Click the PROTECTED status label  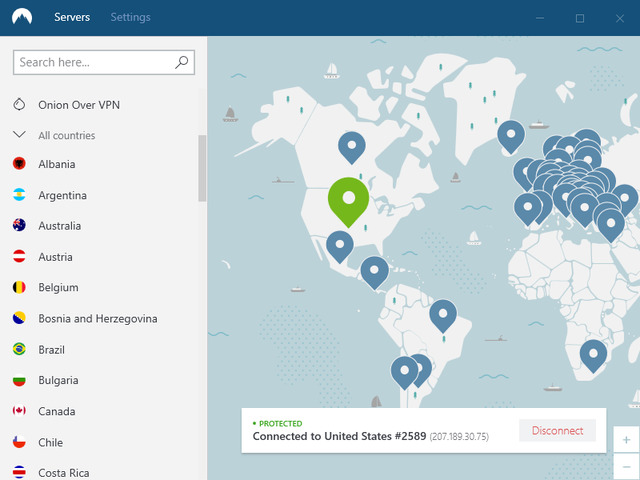[278, 423]
